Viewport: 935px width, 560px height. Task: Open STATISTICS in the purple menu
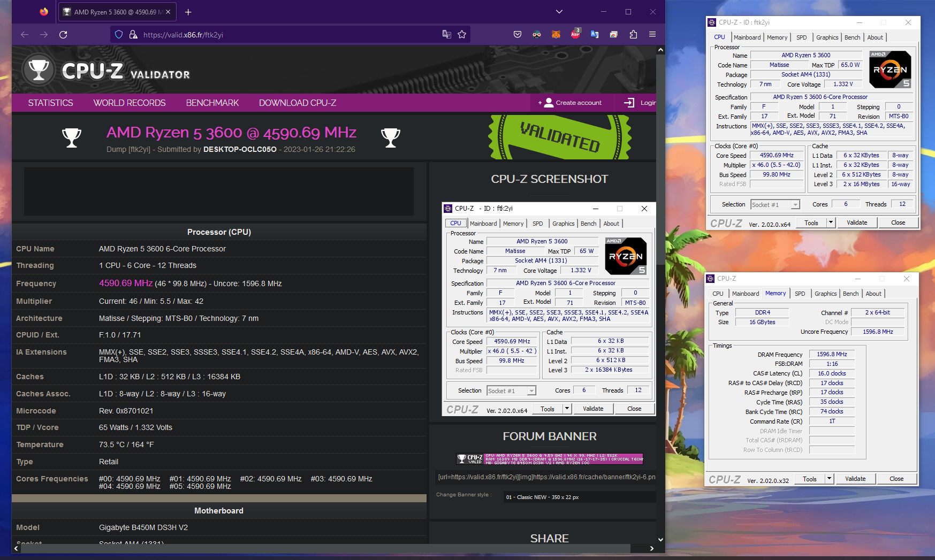50,103
